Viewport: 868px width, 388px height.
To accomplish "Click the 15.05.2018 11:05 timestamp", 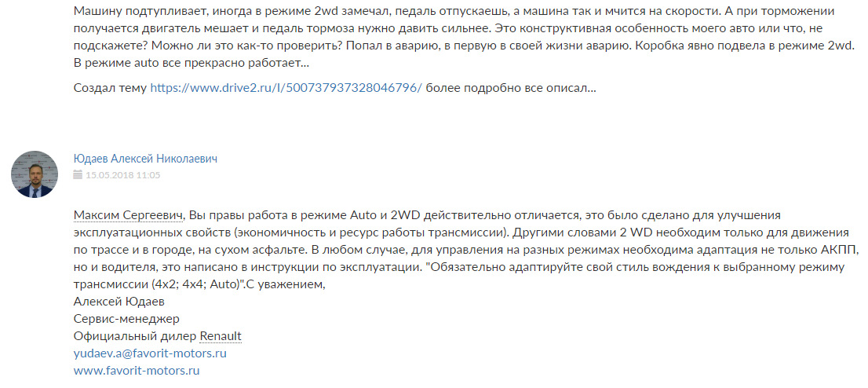I will point(123,175).
